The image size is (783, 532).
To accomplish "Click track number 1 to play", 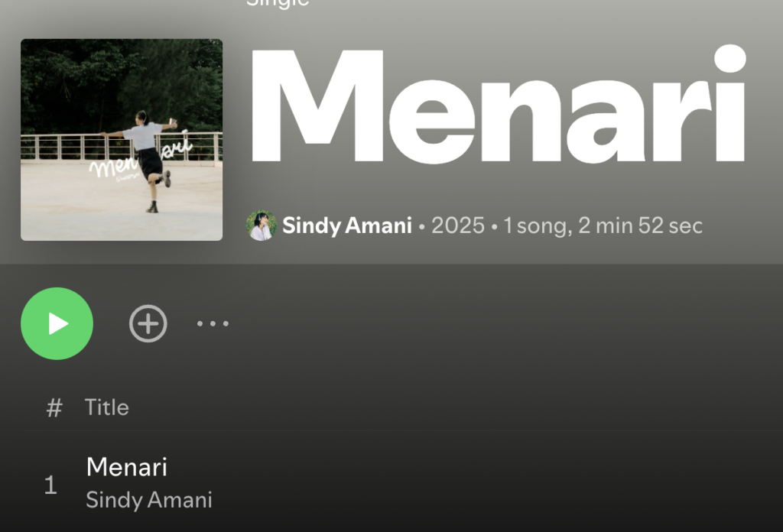I will 50,485.
